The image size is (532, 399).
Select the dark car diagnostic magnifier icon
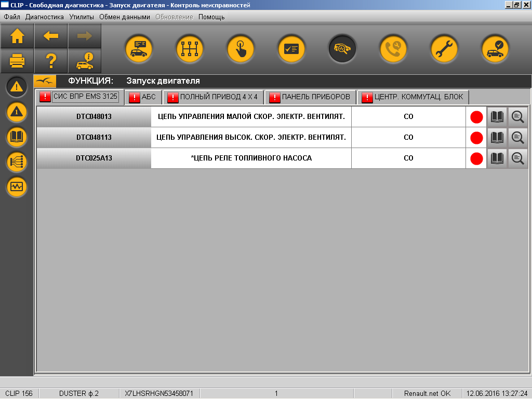coord(342,49)
